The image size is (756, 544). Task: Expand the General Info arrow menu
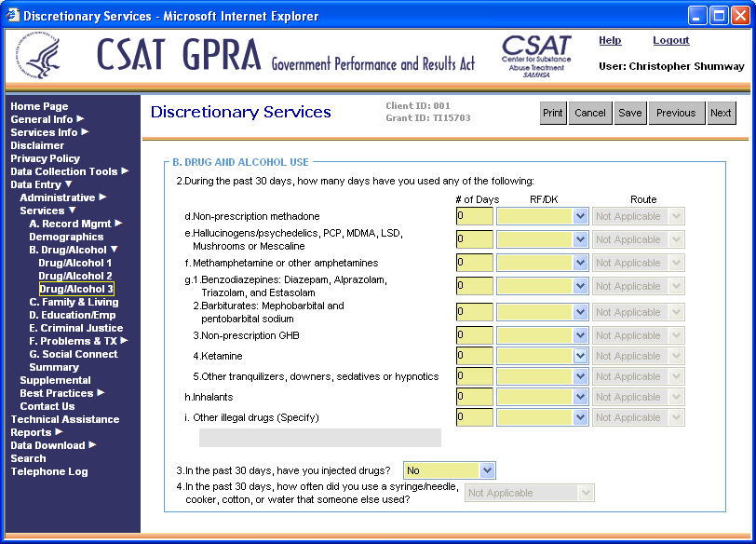80,119
